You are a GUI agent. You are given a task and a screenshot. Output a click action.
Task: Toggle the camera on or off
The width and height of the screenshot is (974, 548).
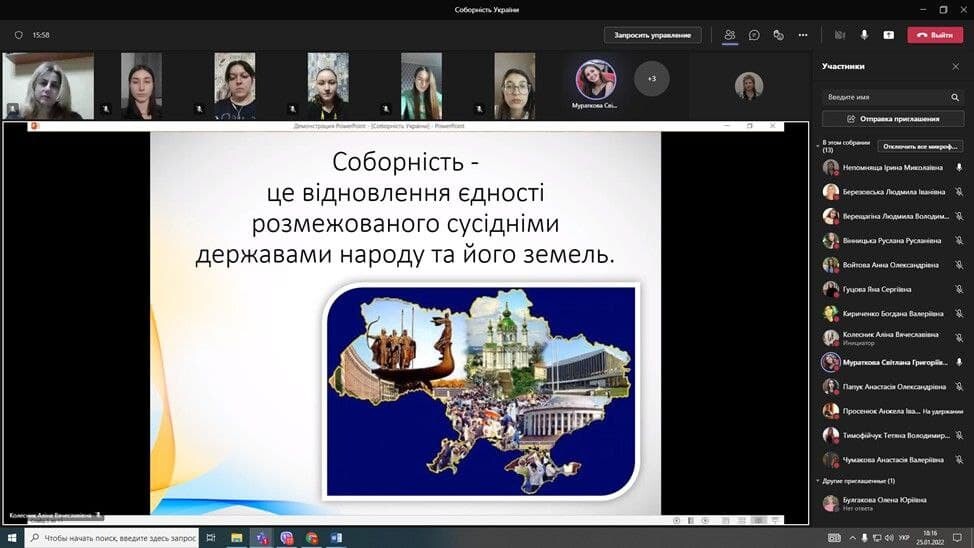point(840,35)
